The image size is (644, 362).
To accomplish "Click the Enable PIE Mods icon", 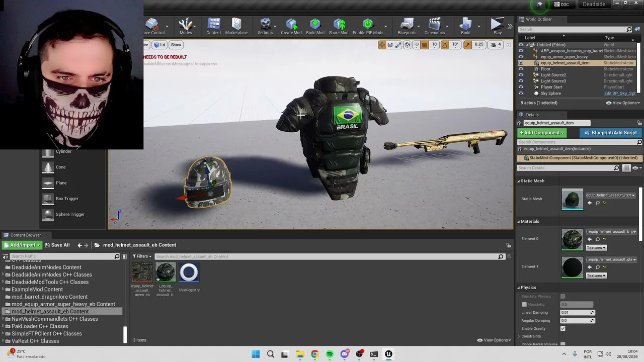I will coord(368,26).
